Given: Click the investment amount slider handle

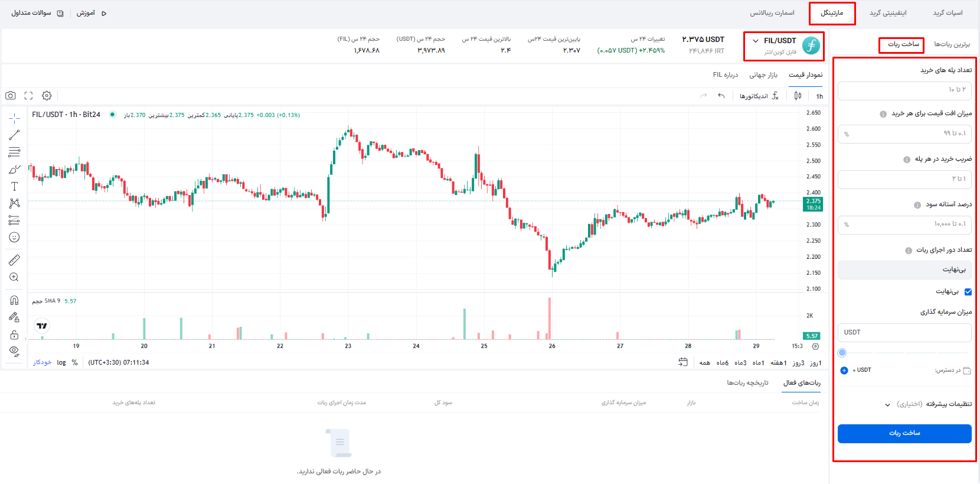Looking at the screenshot, I should (842, 353).
